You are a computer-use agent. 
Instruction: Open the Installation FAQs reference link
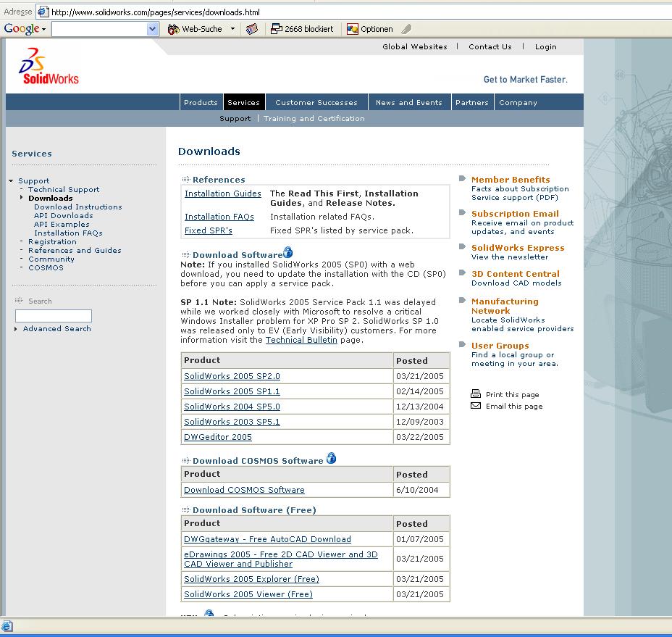[219, 217]
